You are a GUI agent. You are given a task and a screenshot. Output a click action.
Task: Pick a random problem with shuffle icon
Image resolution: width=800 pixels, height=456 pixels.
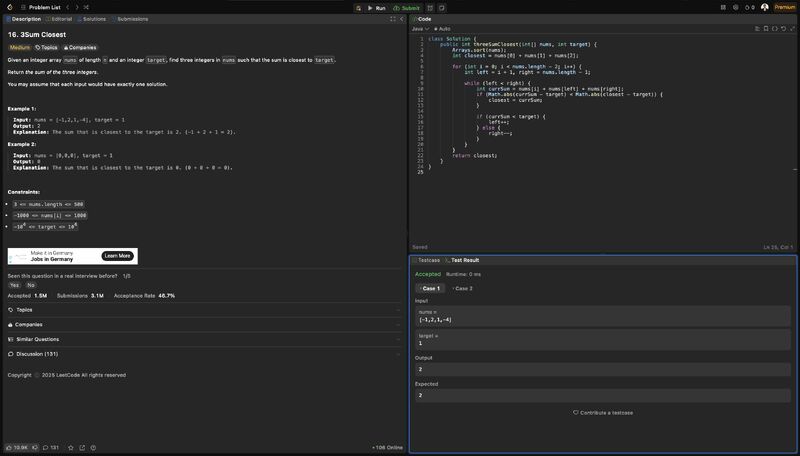click(86, 7)
